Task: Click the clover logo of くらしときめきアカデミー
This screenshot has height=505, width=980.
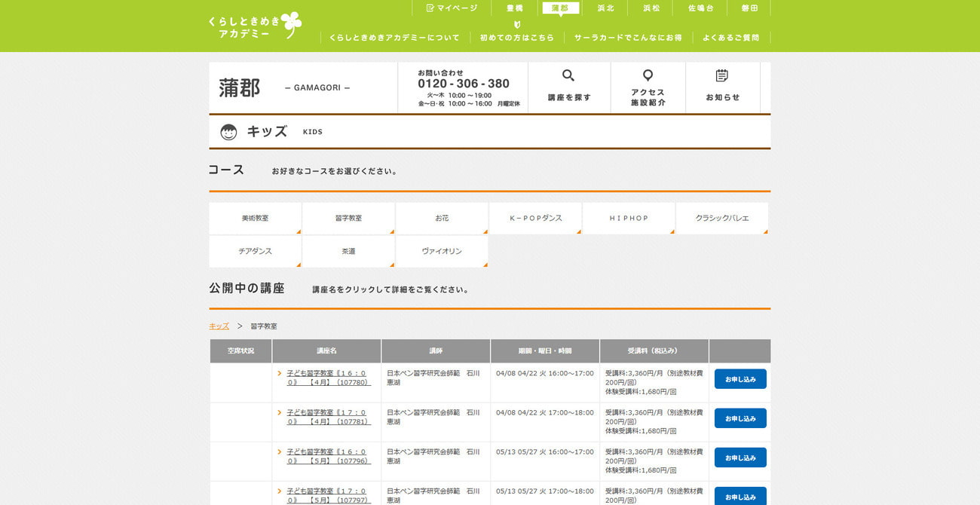Action: click(291, 24)
